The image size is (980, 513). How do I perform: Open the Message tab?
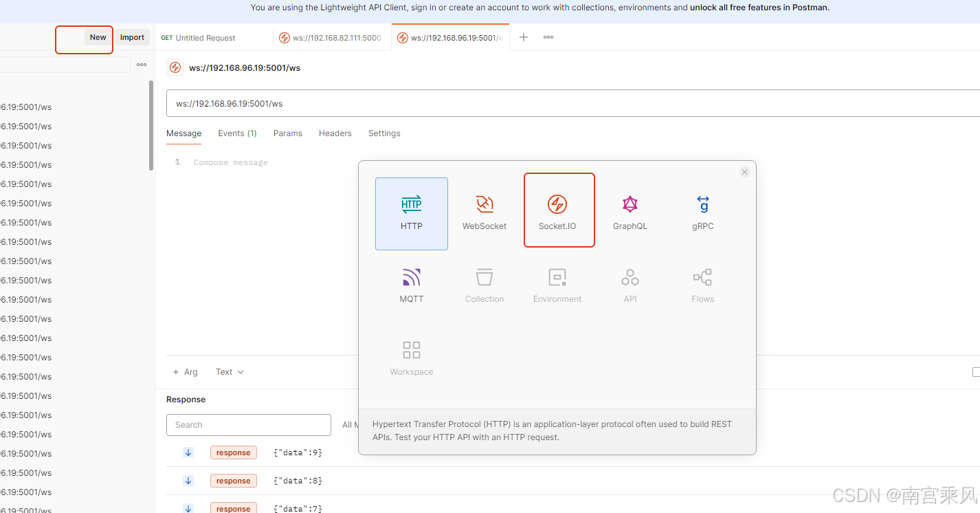point(184,133)
